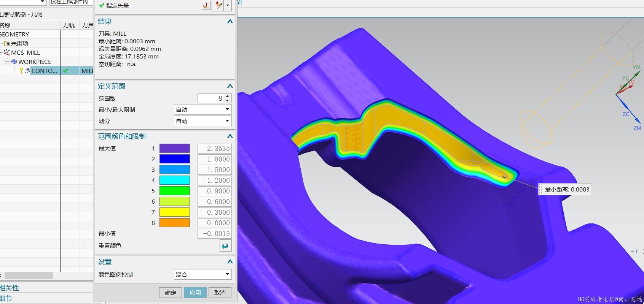Pick the yellow swatch for range 7

(x=174, y=212)
